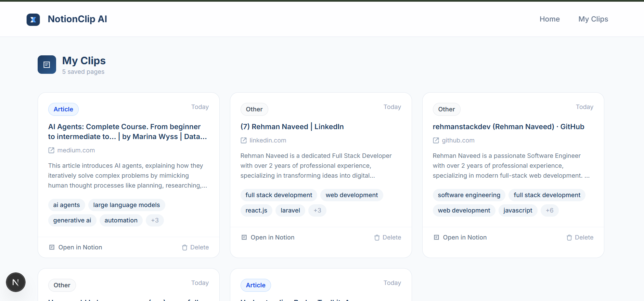This screenshot has height=301, width=644.
Task: Click the Other badge on the bottom-left card
Action: pyautogui.click(x=62, y=285)
